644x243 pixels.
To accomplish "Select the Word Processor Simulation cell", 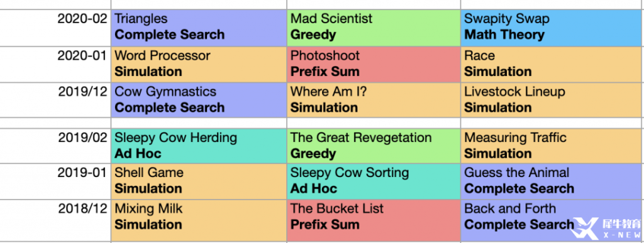I will point(199,64).
